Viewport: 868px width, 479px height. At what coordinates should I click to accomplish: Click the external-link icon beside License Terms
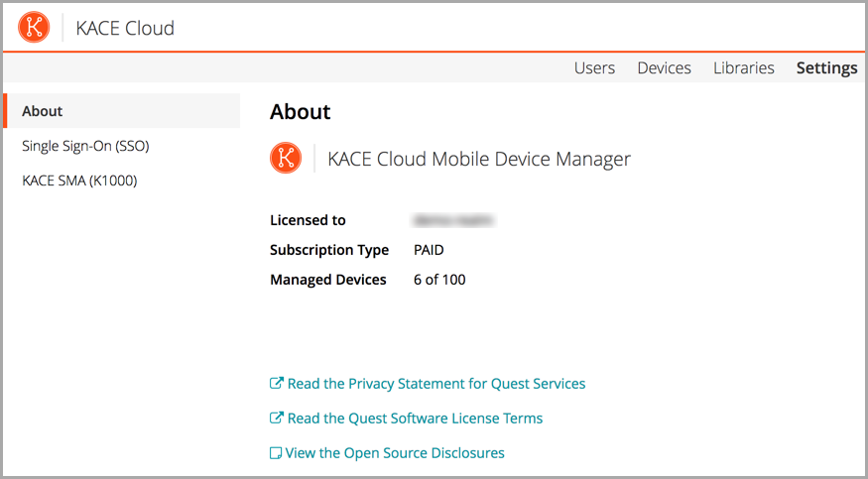coord(277,418)
